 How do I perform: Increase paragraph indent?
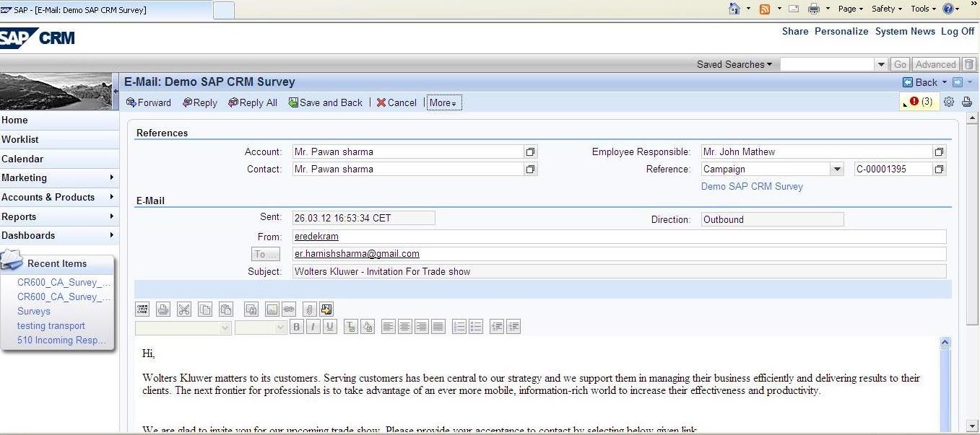[x=513, y=327]
